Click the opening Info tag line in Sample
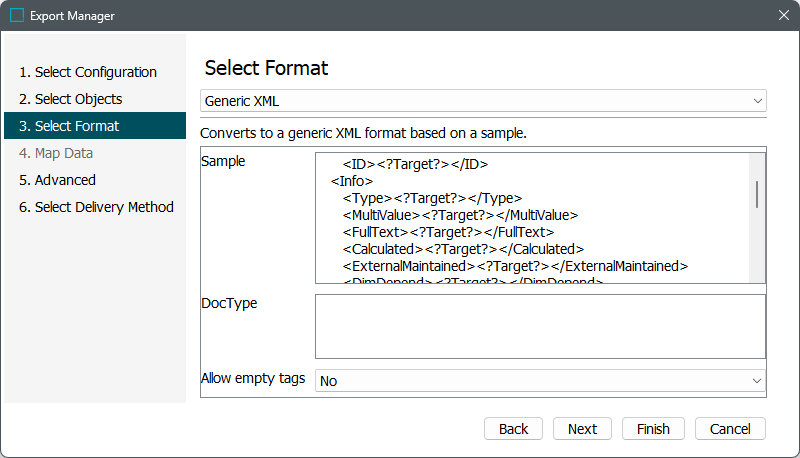 coord(352,181)
